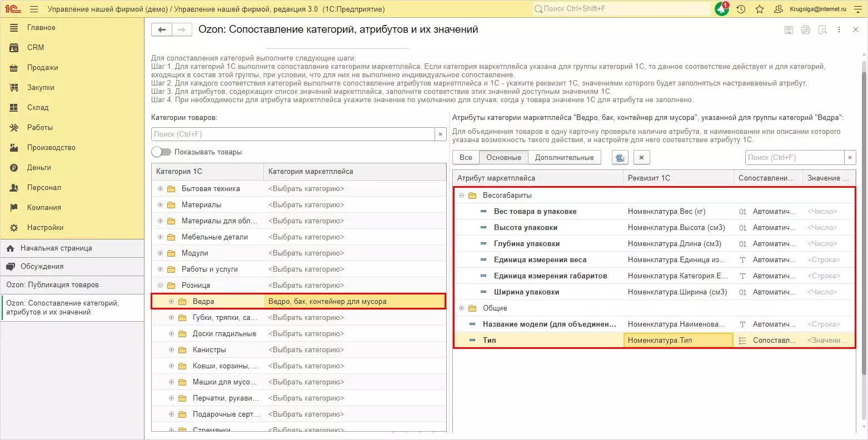Screen dimensions: 868x440
Task: Expand the Бытовая техника category
Action: point(160,189)
